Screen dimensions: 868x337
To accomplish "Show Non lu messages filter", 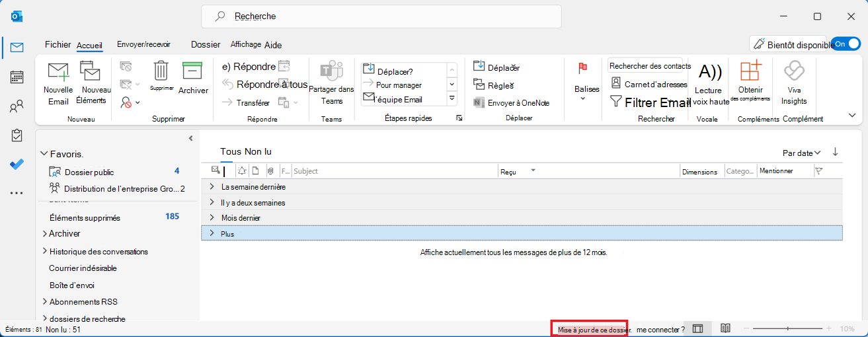I will (258, 152).
